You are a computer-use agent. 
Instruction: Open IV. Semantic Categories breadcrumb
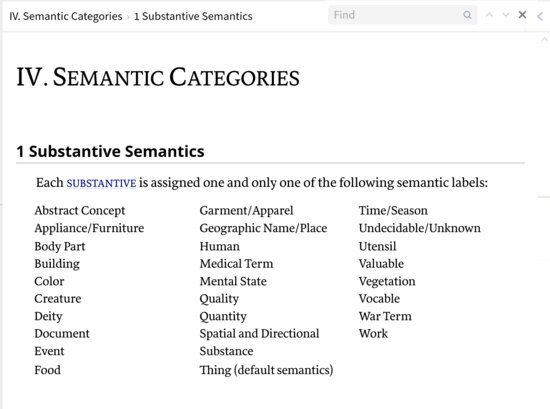(66, 16)
